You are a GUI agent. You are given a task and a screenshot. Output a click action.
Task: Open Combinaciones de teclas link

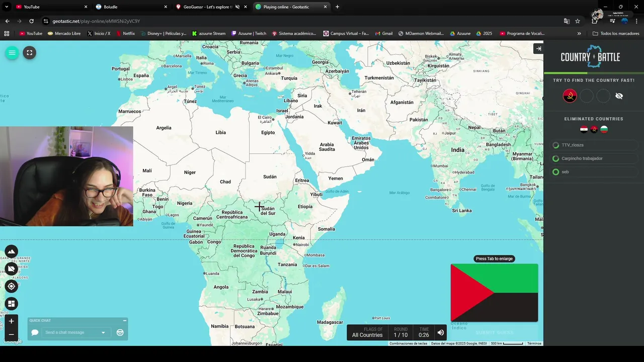pyautogui.click(x=408, y=343)
